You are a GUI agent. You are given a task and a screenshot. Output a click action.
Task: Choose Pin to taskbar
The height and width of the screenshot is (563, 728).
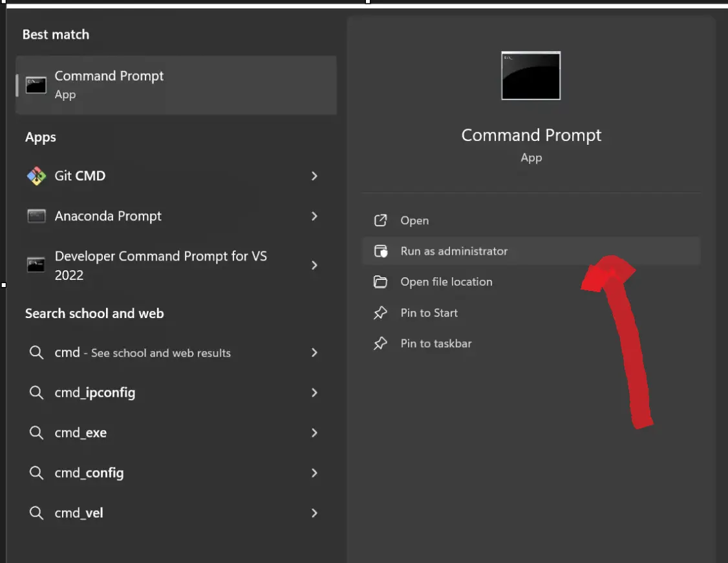click(x=531, y=343)
